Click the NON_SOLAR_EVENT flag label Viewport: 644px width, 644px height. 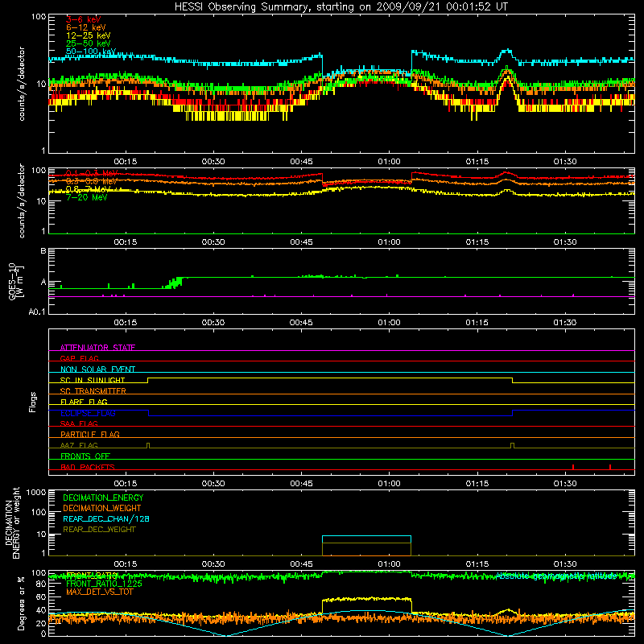(x=97, y=369)
